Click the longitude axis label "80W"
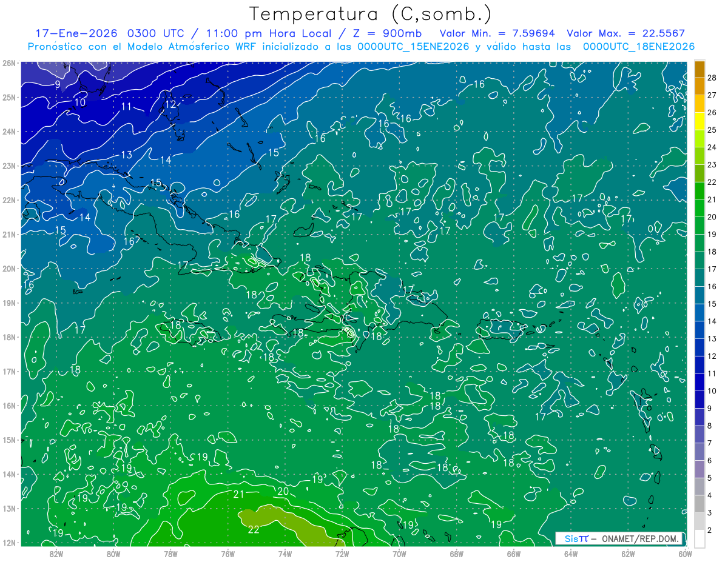Screen dimensions: 728x562 pos(113,554)
